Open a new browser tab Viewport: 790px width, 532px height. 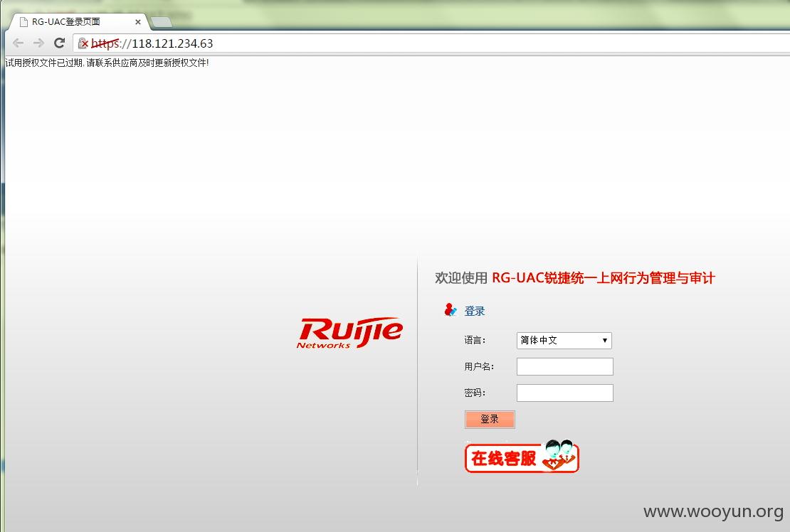162,21
